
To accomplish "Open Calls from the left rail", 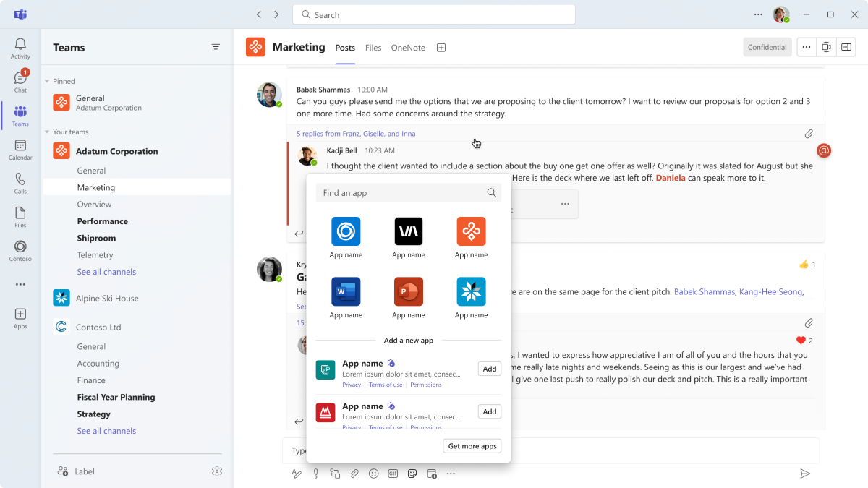I will (20, 183).
